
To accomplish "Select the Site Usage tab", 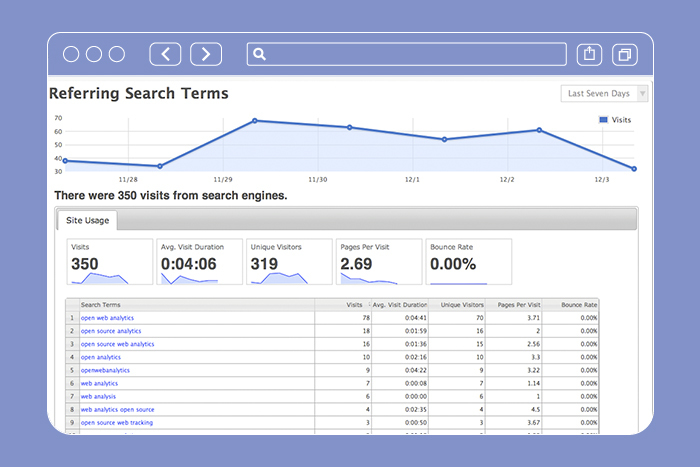I will pyautogui.click(x=86, y=219).
